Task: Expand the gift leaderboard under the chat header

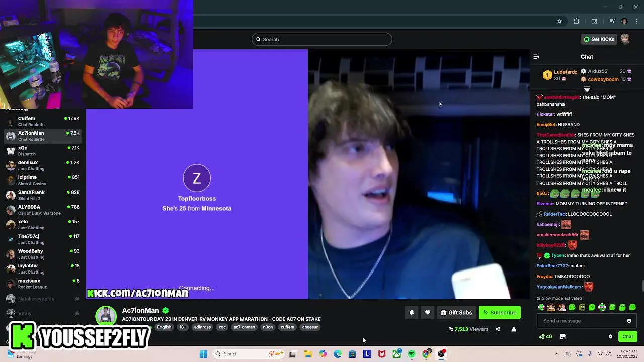Action: [x=587, y=89]
